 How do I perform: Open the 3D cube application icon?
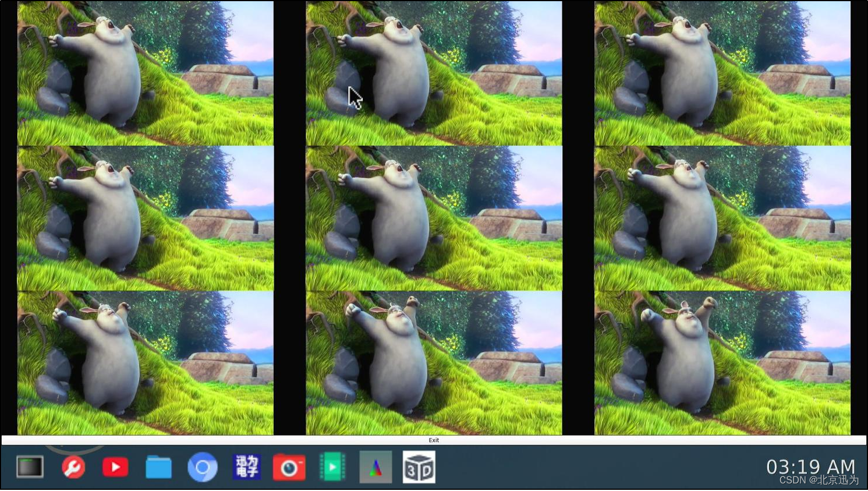(419, 467)
